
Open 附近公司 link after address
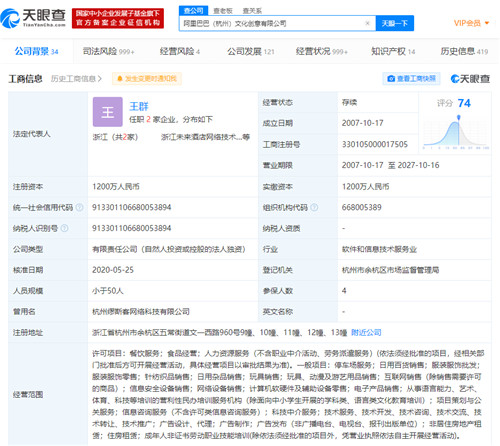point(366,332)
